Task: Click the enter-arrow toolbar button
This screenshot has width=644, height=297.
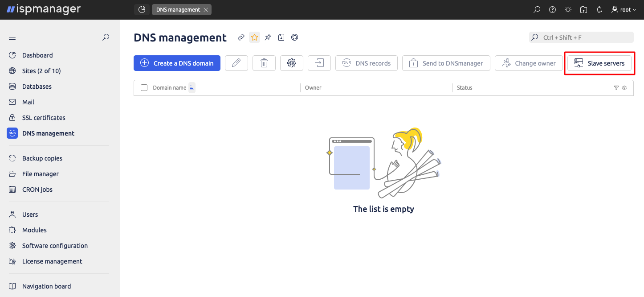Action: [319, 63]
